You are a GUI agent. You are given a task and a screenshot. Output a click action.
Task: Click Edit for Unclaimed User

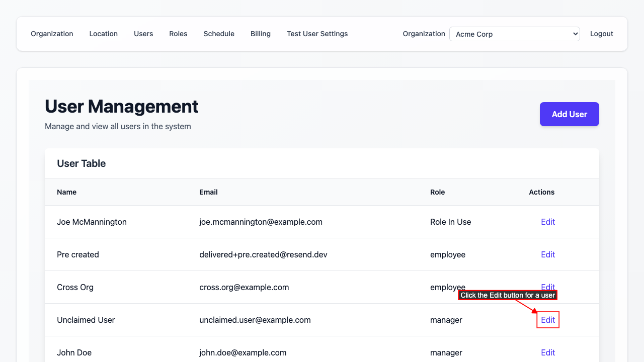tap(547, 320)
